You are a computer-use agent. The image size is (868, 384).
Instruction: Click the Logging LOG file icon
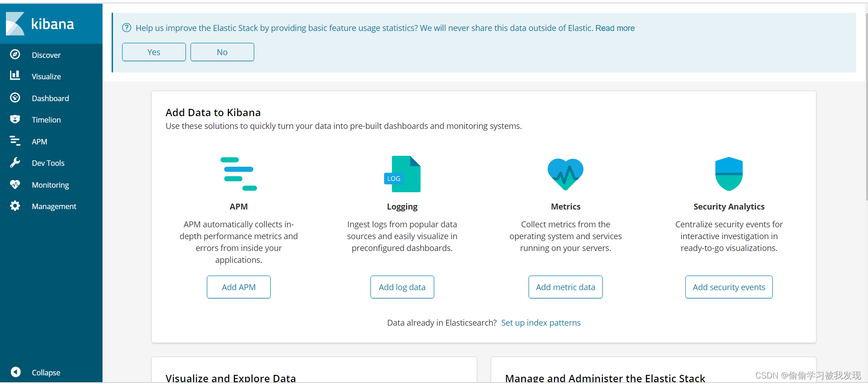[402, 174]
